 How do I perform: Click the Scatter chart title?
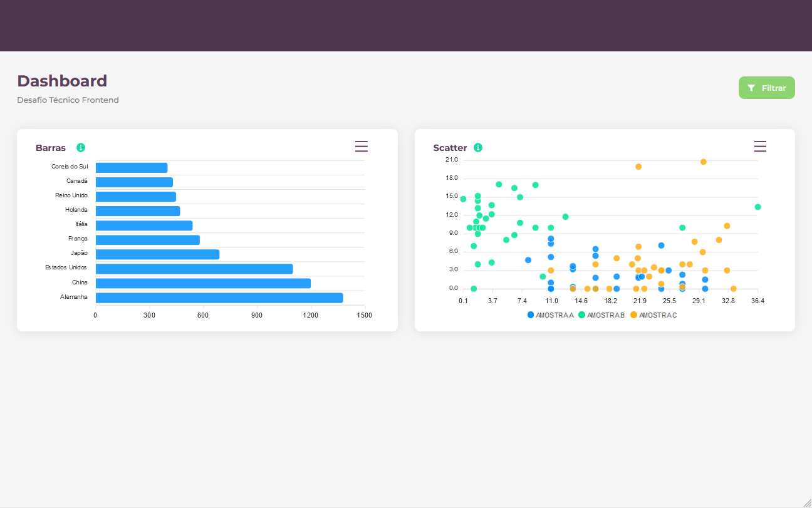tap(450, 148)
